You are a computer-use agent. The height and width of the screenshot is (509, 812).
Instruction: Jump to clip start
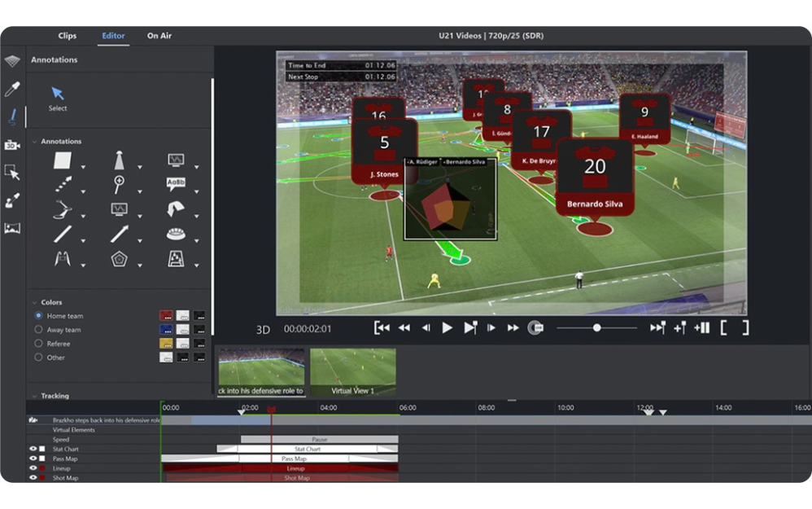(x=382, y=327)
